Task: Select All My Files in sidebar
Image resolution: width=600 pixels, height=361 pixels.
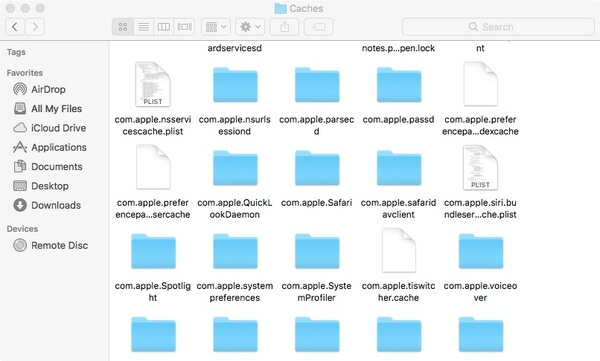Action: 49,109
